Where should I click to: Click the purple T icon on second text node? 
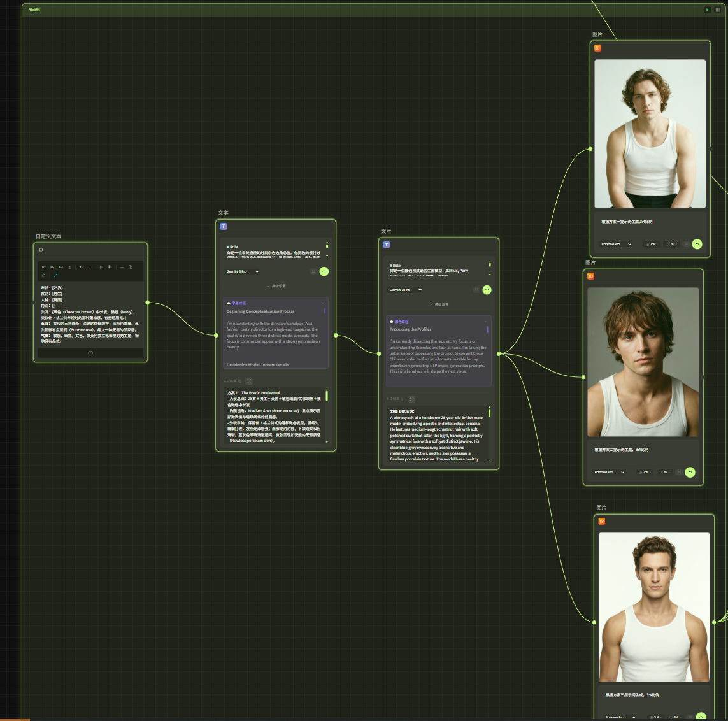(386, 245)
